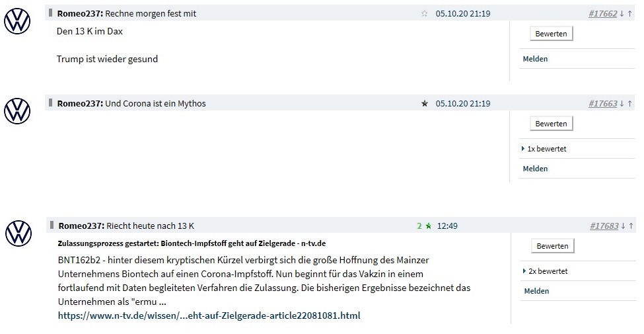Open the permalink #17662
The image size is (644, 334).
point(602,14)
